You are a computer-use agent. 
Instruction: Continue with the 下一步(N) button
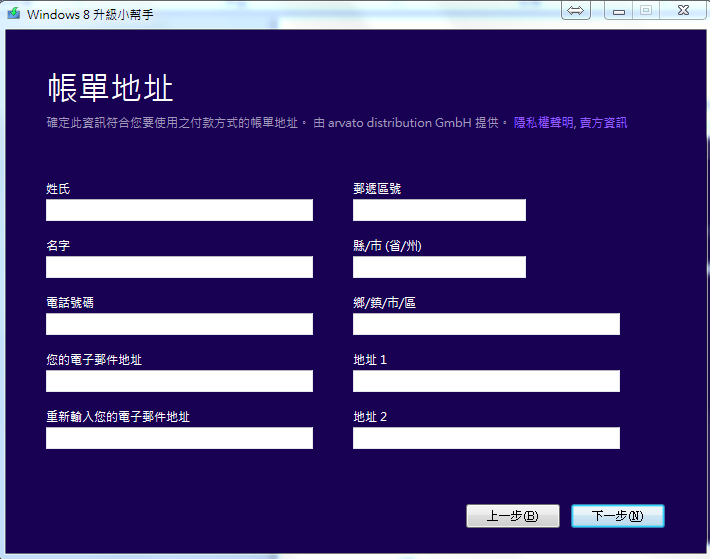(618, 516)
